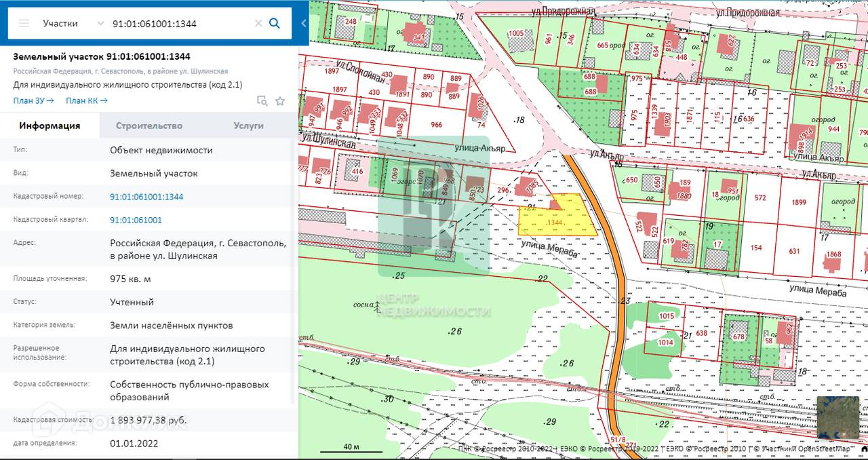Open the План ЗУ link
Viewport: 868px width, 460px height.
[33, 100]
